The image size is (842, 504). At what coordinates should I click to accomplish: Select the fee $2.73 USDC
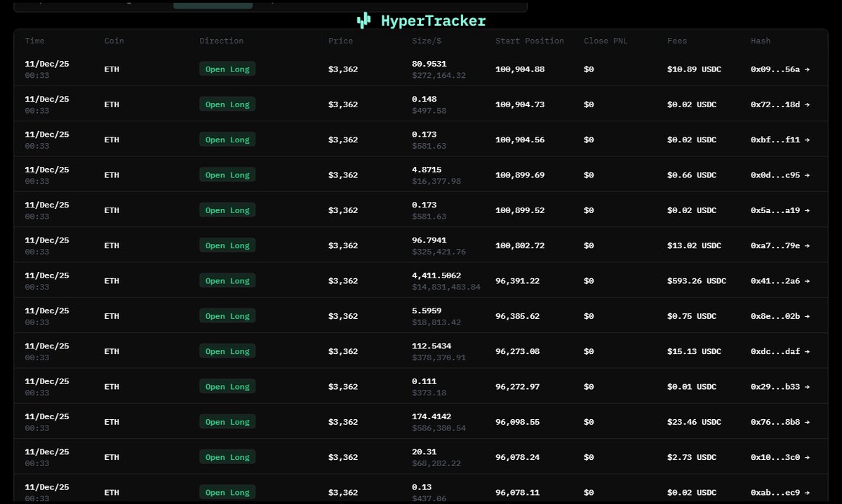(x=692, y=457)
